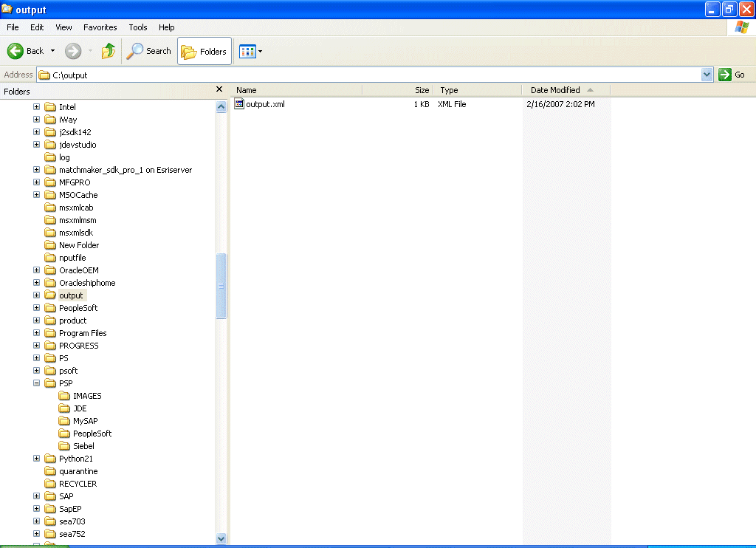Expand the Program Files folder node

[x=37, y=332]
